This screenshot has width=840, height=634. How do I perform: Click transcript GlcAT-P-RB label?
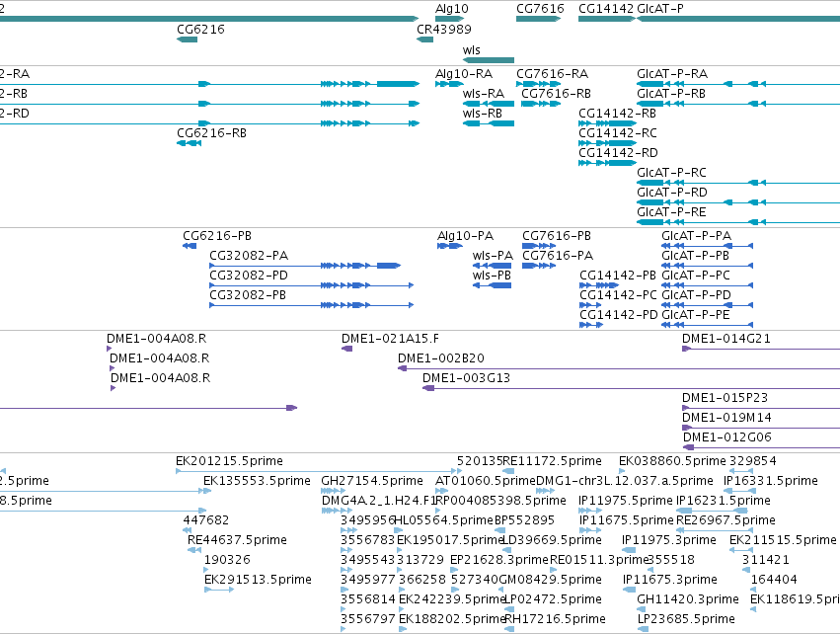coord(671,93)
